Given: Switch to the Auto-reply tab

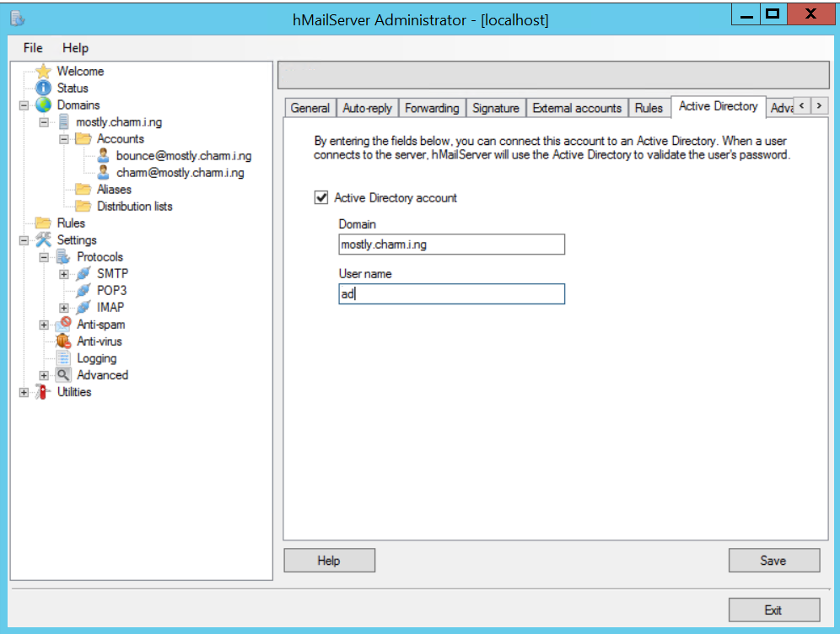Looking at the screenshot, I should coord(367,108).
